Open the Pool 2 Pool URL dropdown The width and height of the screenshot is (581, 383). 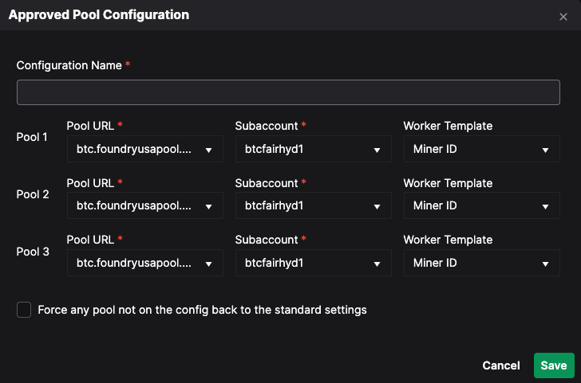[145, 206]
